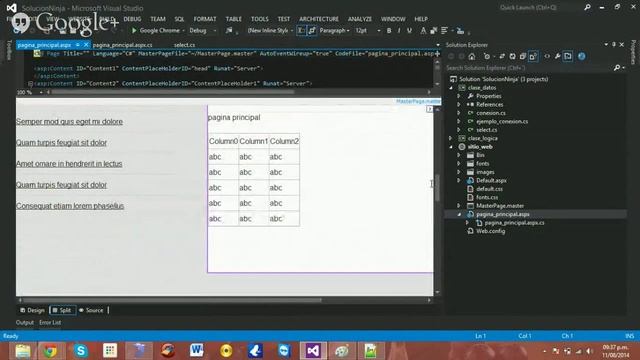Switch to Source view
Image resolution: width=640 pixels, height=360 pixels.
tap(91, 310)
